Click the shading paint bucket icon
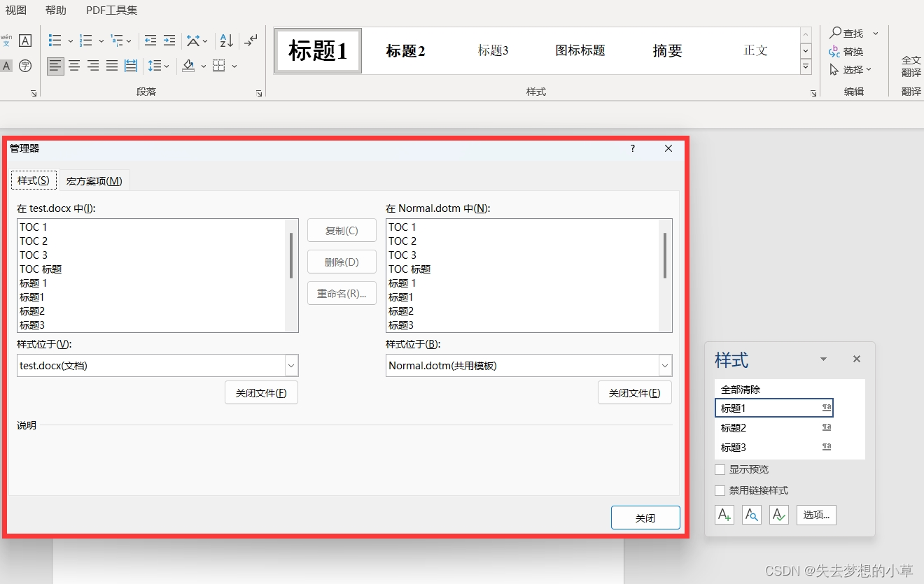This screenshot has width=924, height=584. [188, 66]
